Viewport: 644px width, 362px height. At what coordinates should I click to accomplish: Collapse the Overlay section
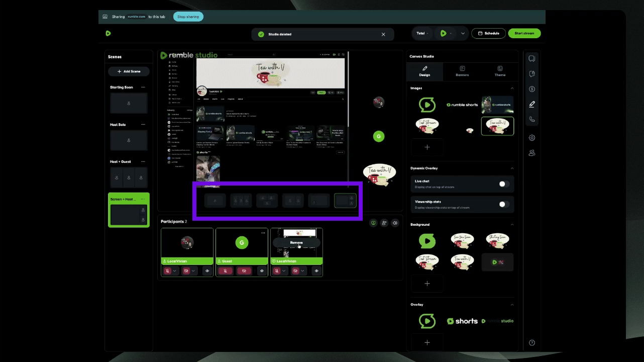[x=512, y=304]
